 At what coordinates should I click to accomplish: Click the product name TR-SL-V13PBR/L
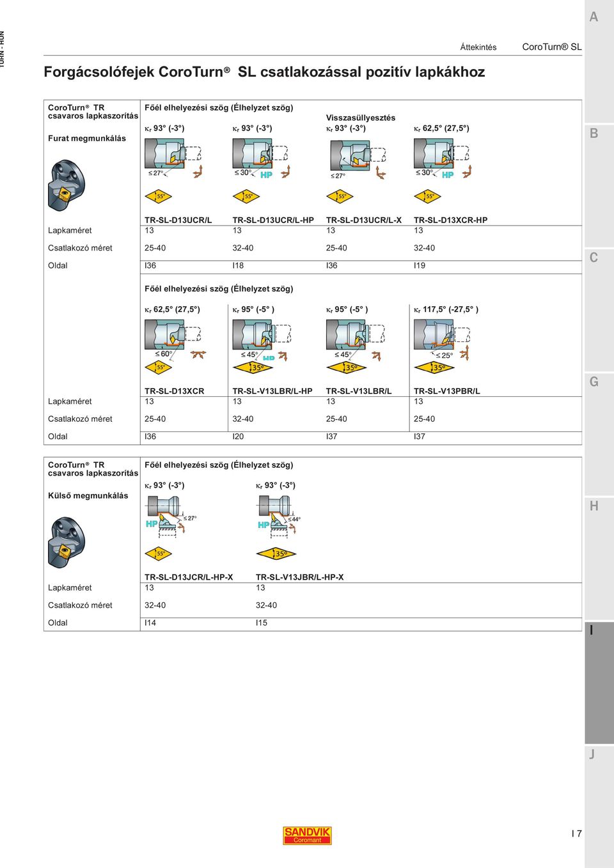(x=446, y=391)
